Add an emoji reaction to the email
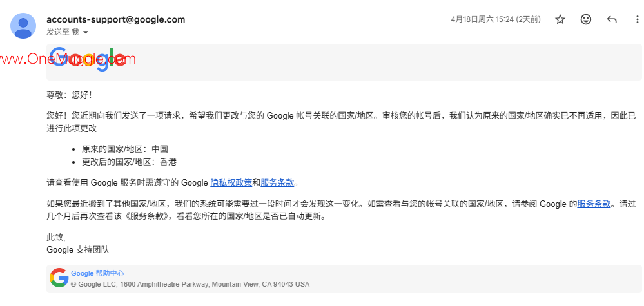 (586, 19)
